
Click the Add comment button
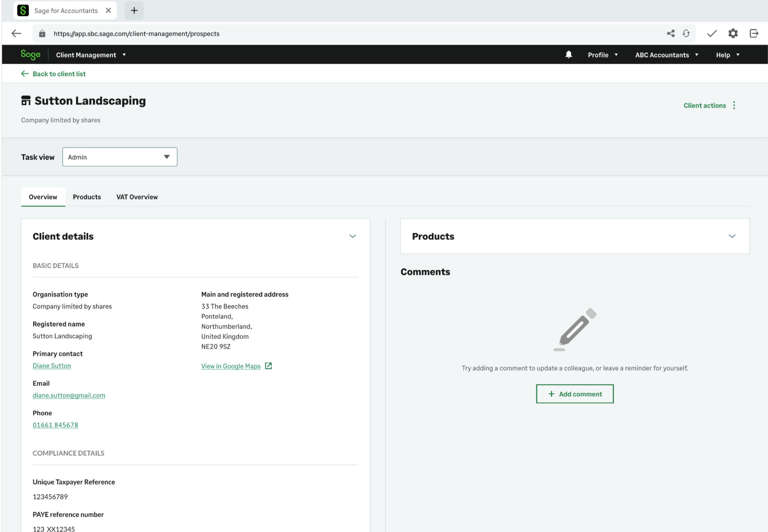(574, 394)
